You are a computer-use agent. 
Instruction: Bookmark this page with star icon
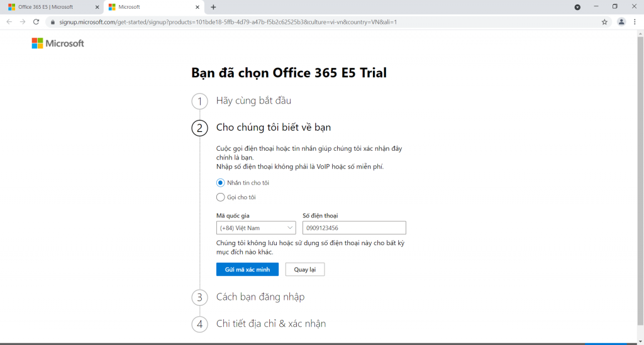[604, 22]
